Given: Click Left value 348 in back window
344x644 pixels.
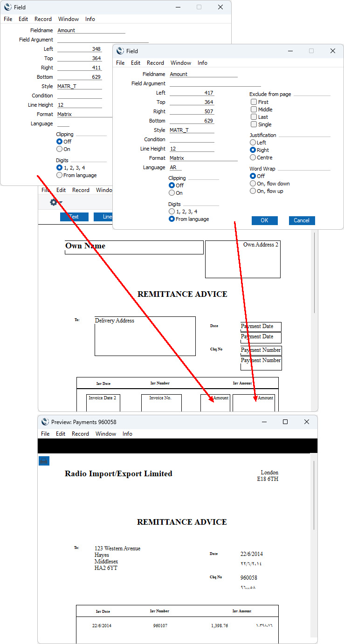Looking at the screenshot, I should tap(80, 49).
